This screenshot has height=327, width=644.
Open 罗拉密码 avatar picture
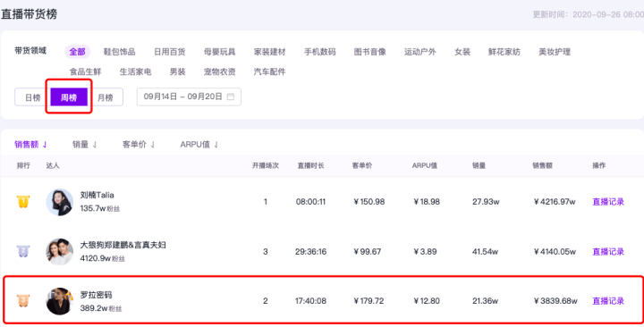60,301
